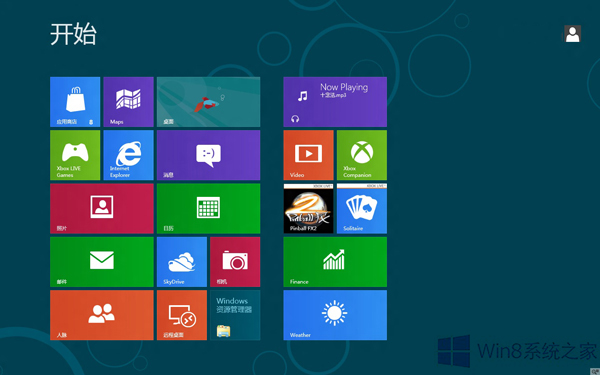Launch Pinball FX2 game tile

pos(308,209)
